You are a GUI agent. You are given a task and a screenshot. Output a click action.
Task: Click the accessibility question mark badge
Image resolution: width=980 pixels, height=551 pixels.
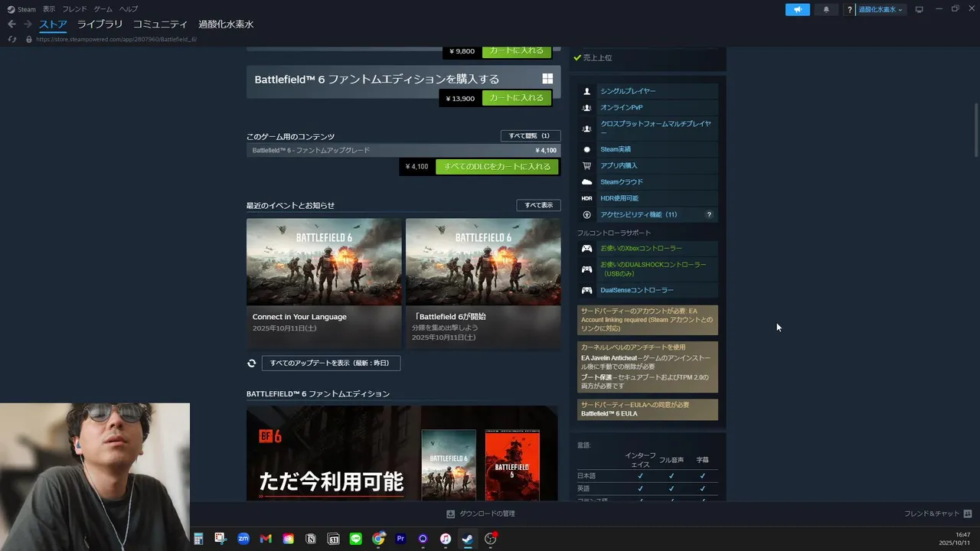pos(709,215)
